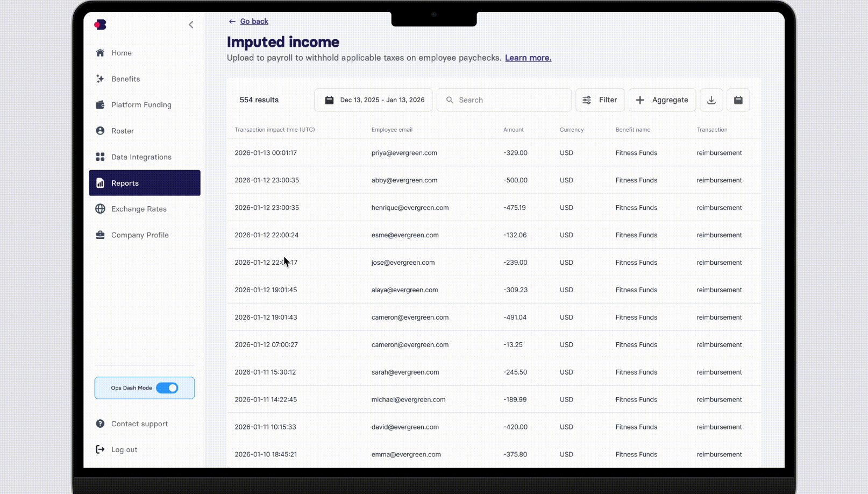Click the Contact support label

point(139,424)
